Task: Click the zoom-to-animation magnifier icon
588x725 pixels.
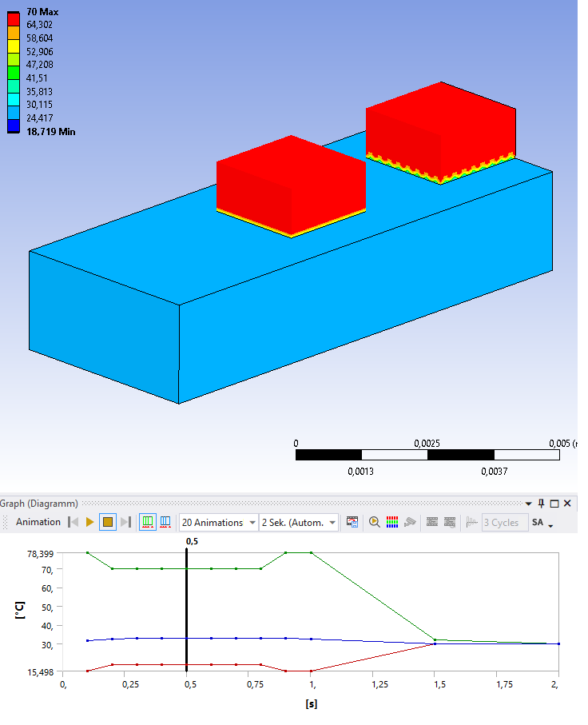Action: coord(375,523)
